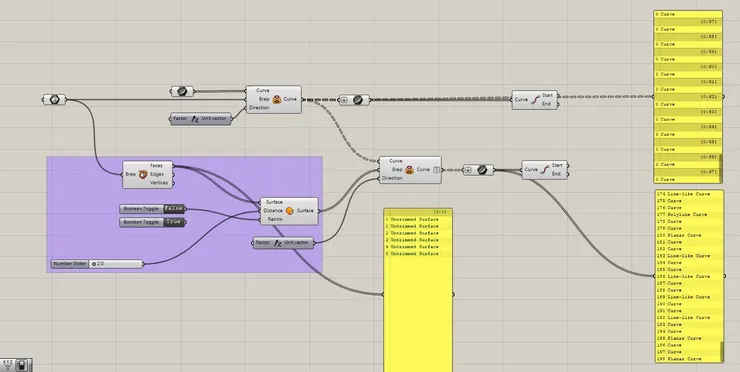Viewport: 740px width, 372px height.
Task: Click the Distance input of Offset Surface
Action: point(273,211)
